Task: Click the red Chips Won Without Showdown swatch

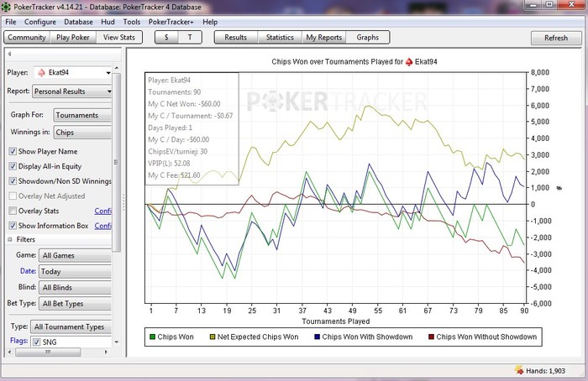Action: pos(431,337)
